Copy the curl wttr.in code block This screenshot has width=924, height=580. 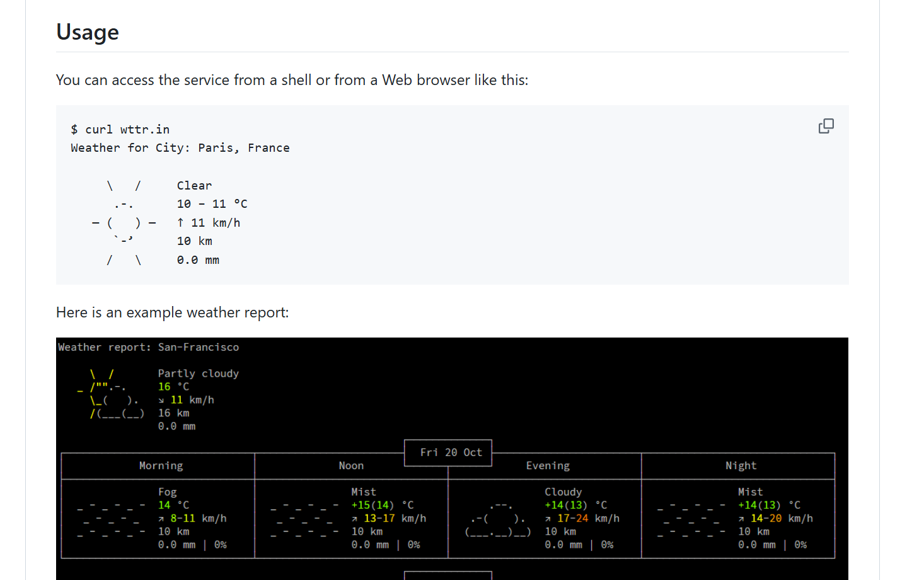pyautogui.click(x=826, y=126)
